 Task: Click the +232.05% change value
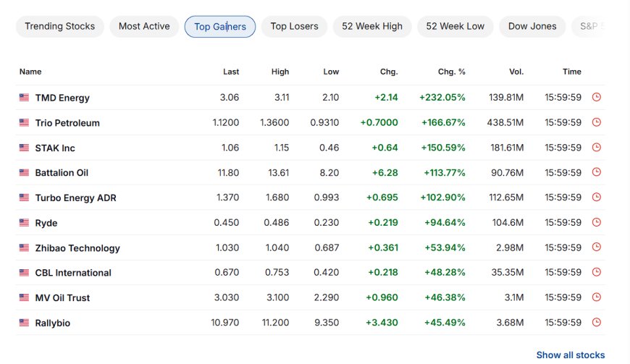coord(442,98)
